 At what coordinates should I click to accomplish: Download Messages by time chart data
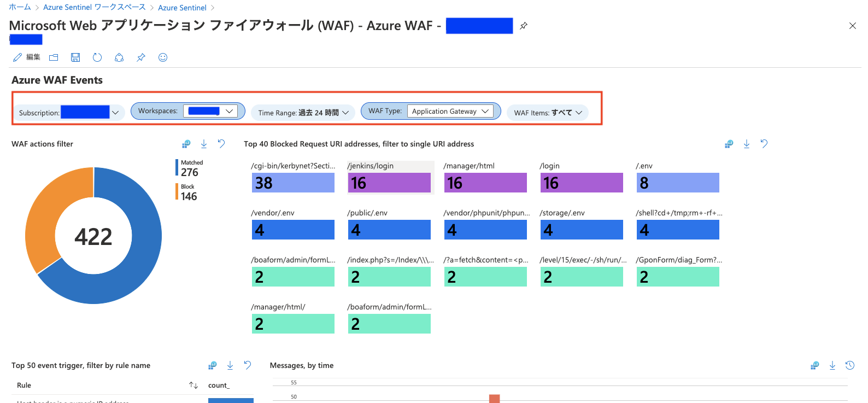832,365
